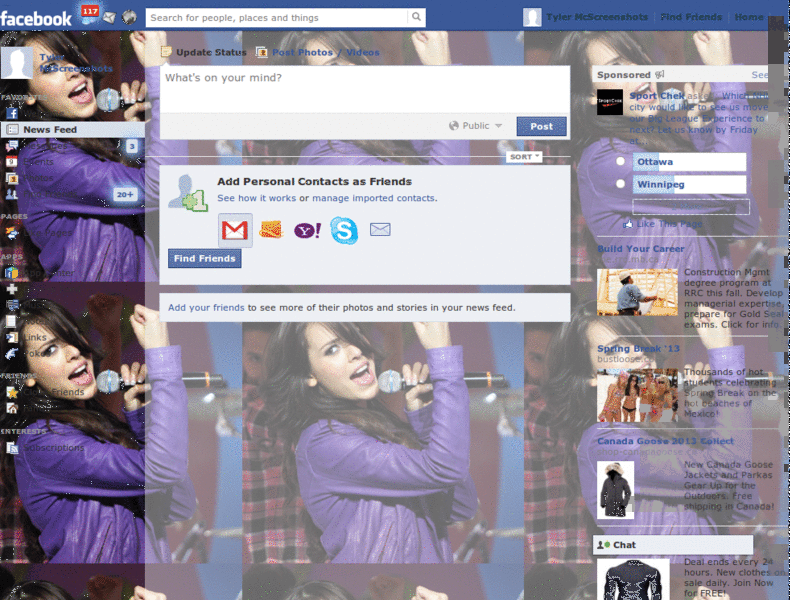800x600 pixels.
Task: Click Add your friends link
Action: [x=206, y=308]
